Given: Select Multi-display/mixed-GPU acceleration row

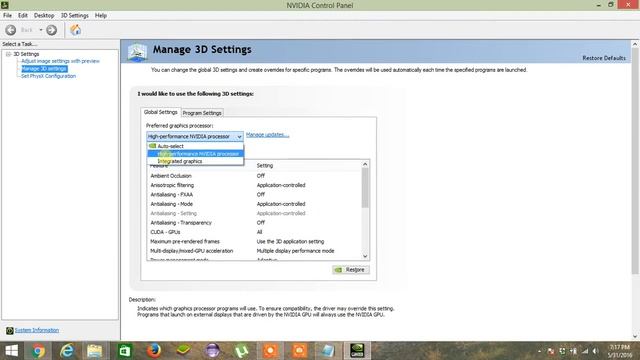Looking at the screenshot, I should pyautogui.click(x=254, y=251).
